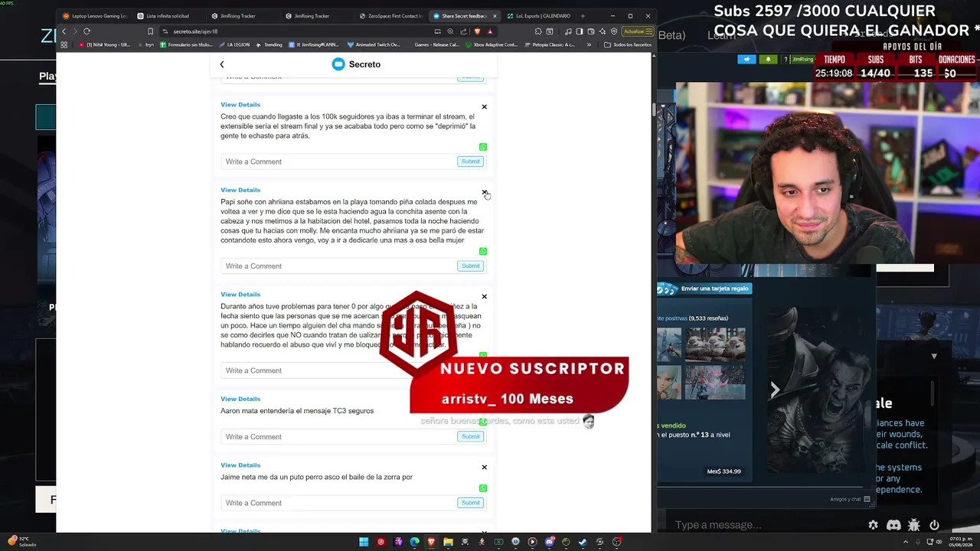Open View Details for 'Aaron mata entendería'

coord(240,399)
